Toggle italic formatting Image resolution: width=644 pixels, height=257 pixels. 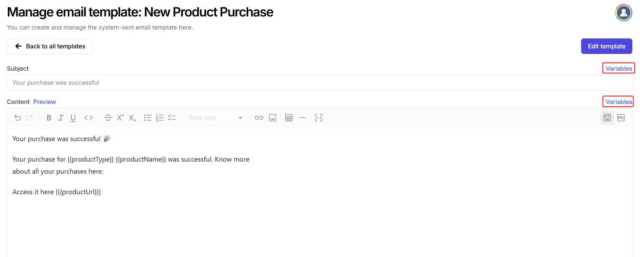pyautogui.click(x=61, y=118)
